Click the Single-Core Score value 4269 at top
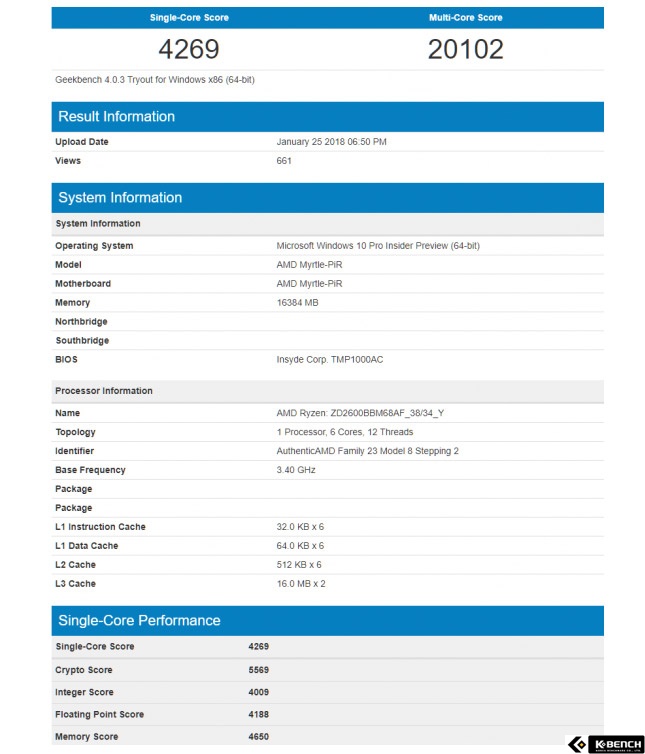The height and width of the screenshot is (754, 645). [189, 49]
